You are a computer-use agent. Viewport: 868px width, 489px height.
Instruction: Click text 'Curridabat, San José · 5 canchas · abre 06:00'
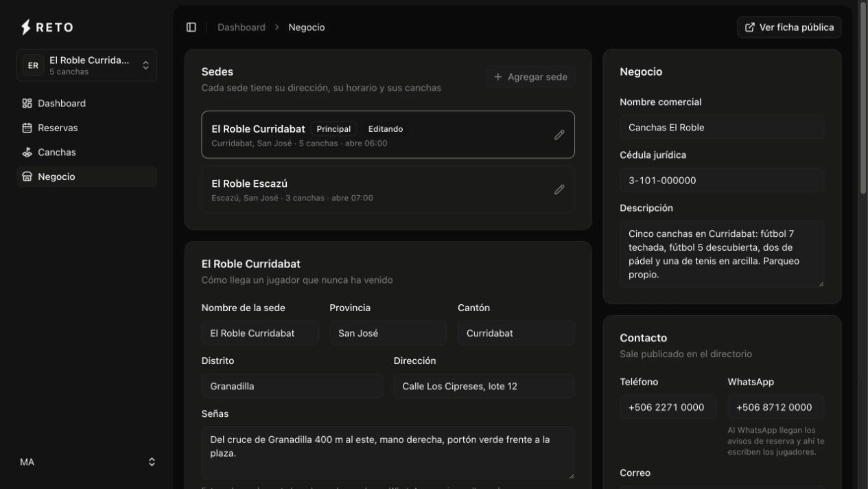tap(299, 144)
